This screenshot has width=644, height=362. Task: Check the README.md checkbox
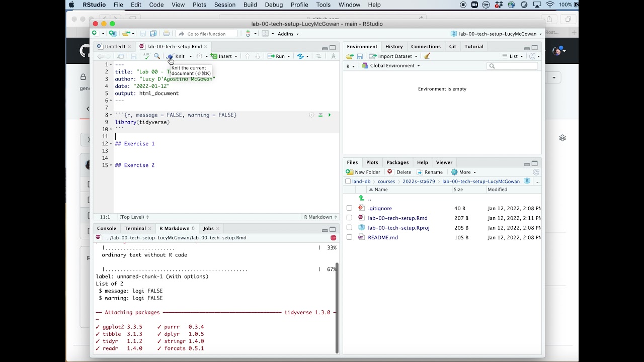pos(349,237)
